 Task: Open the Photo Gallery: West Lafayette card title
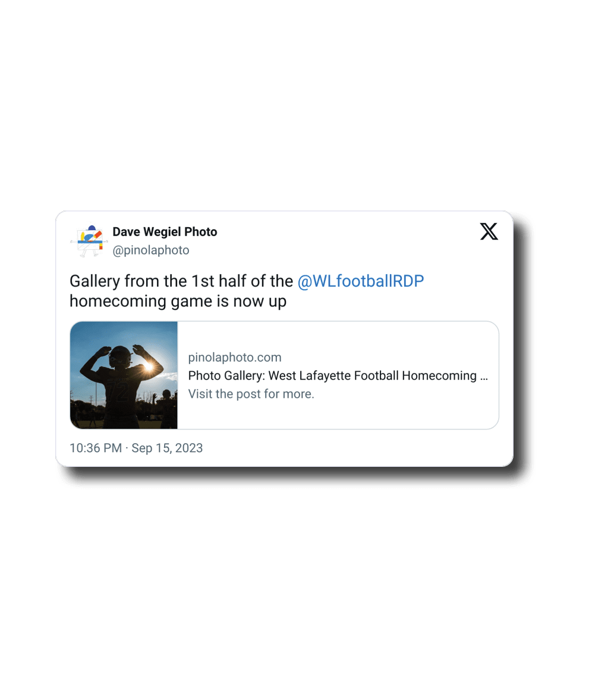(309, 376)
